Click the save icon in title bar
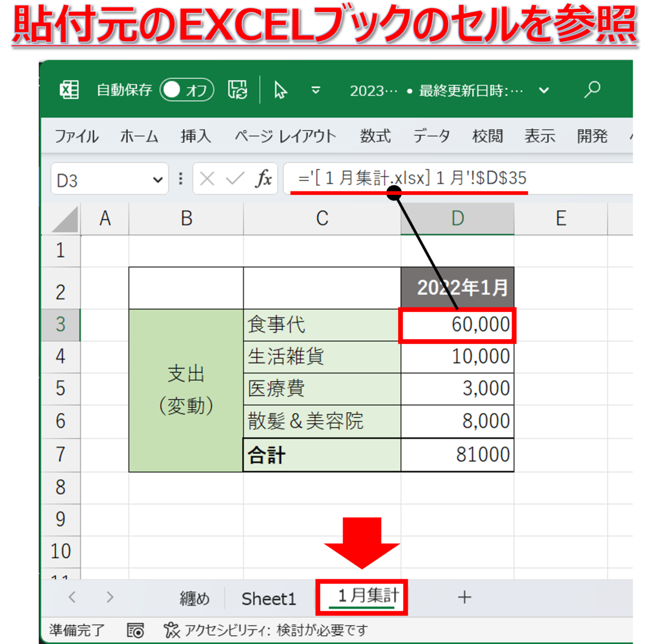Image resolution: width=652 pixels, height=644 pixels. click(238, 90)
